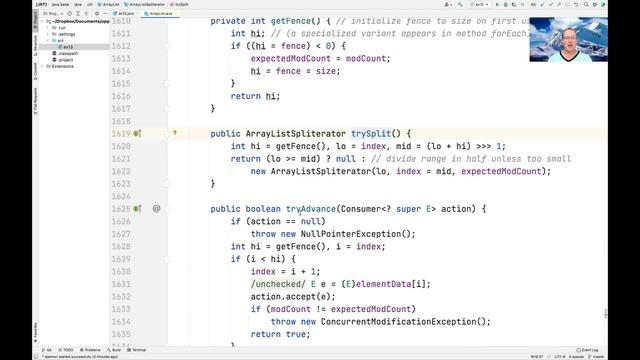Click the Rollback/undo arrow icon in toolbar

tap(576, 4)
